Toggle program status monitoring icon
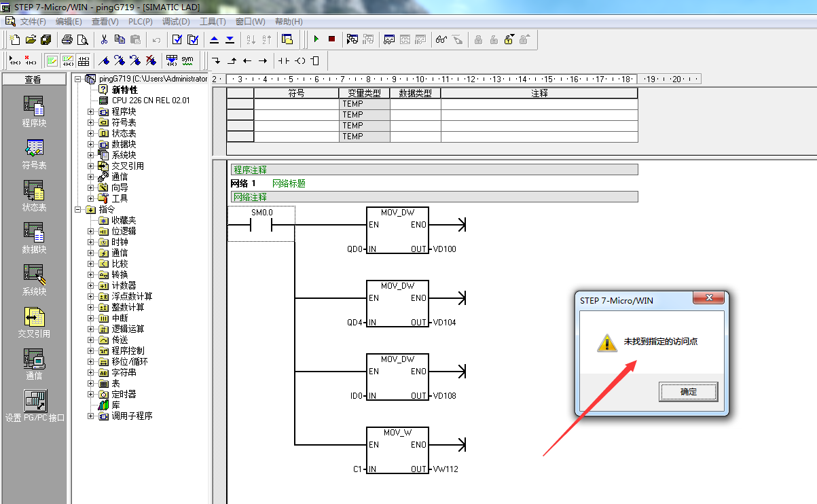 tap(352, 39)
